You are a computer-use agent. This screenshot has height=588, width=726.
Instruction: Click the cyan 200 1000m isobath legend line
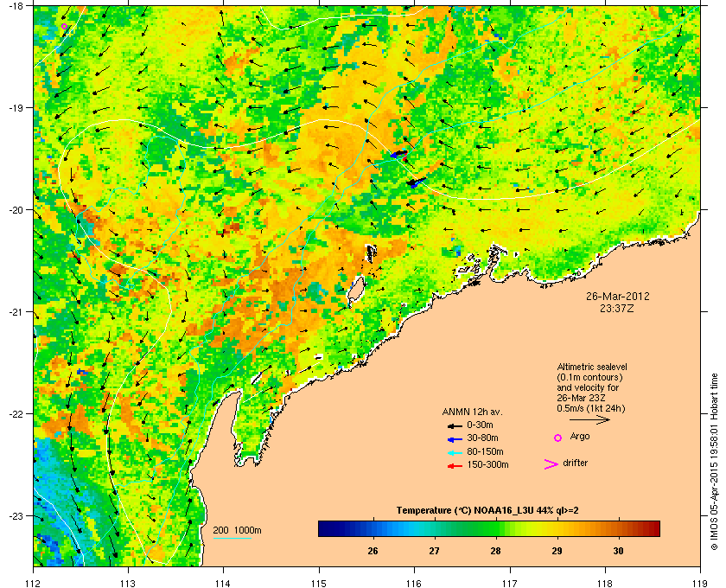[232, 538]
